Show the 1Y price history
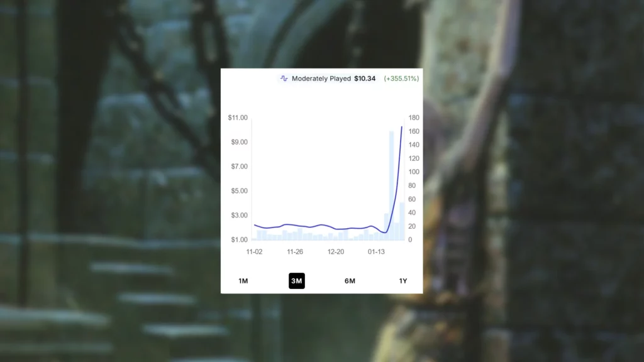Viewport: 644px width, 362px height. (x=403, y=281)
